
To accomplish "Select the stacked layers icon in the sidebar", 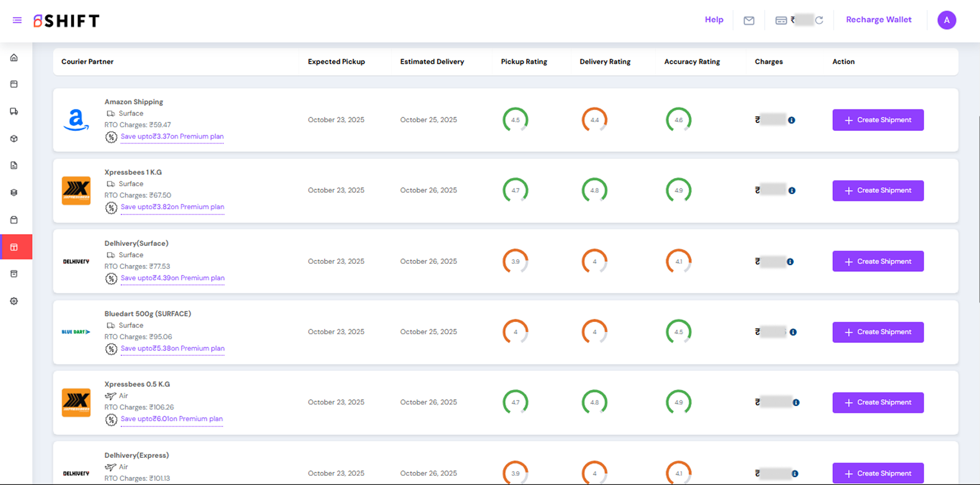I will pos(14,193).
